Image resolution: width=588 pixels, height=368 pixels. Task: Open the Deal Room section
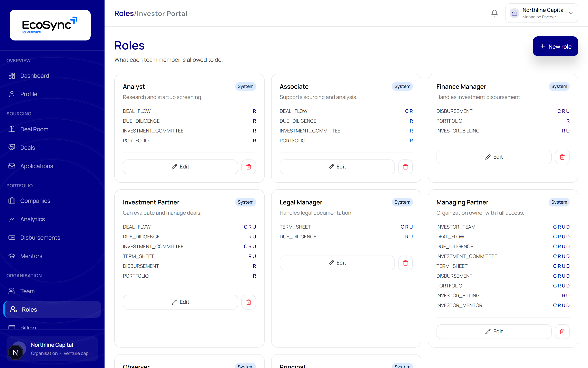(x=52, y=129)
